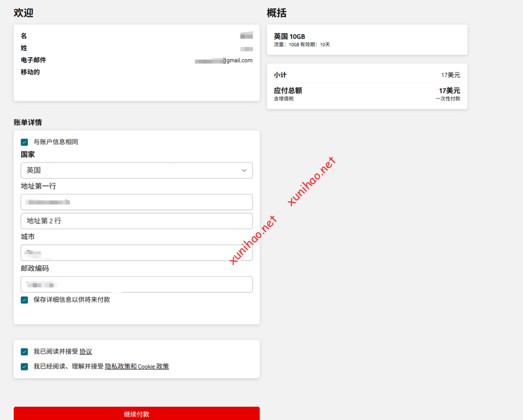Uncheck the 与账户信息相同 checkbox
The image size is (523, 420).
pyautogui.click(x=25, y=142)
